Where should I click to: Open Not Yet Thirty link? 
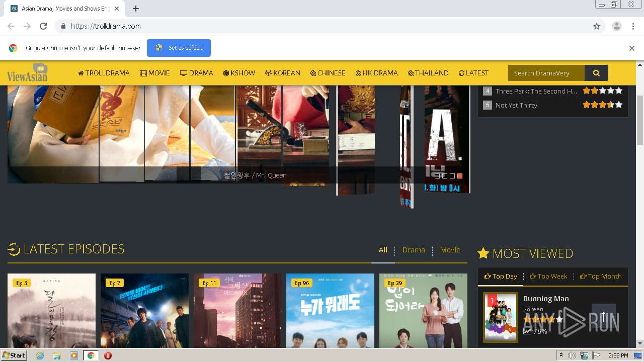tap(516, 105)
